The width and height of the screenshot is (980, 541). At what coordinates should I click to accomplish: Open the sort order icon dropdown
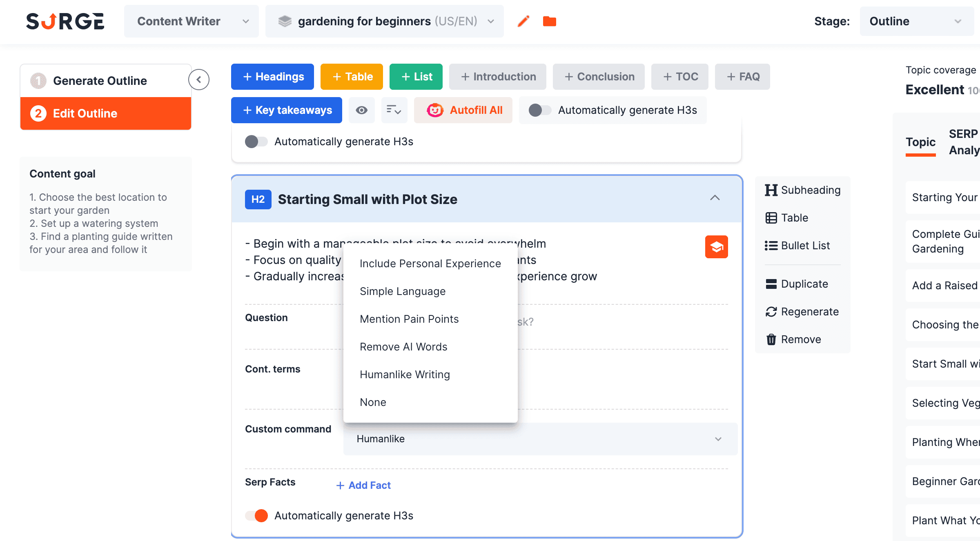pyautogui.click(x=394, y=110)
